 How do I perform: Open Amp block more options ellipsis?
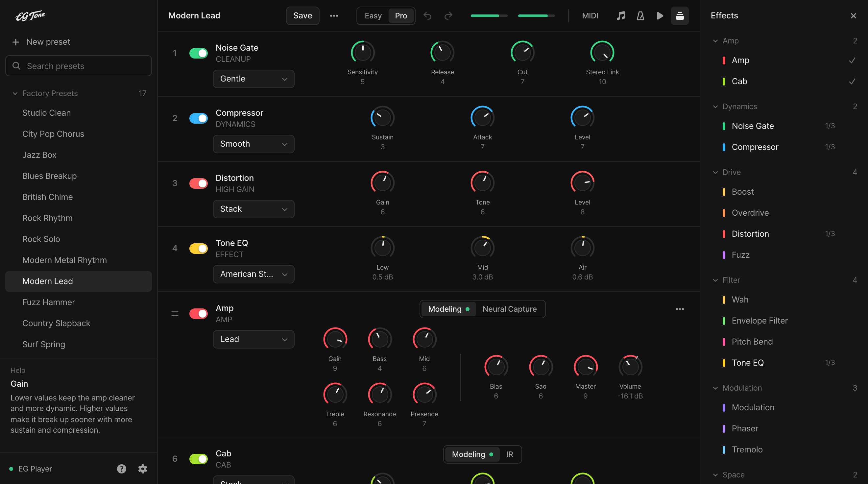[680, 309]
